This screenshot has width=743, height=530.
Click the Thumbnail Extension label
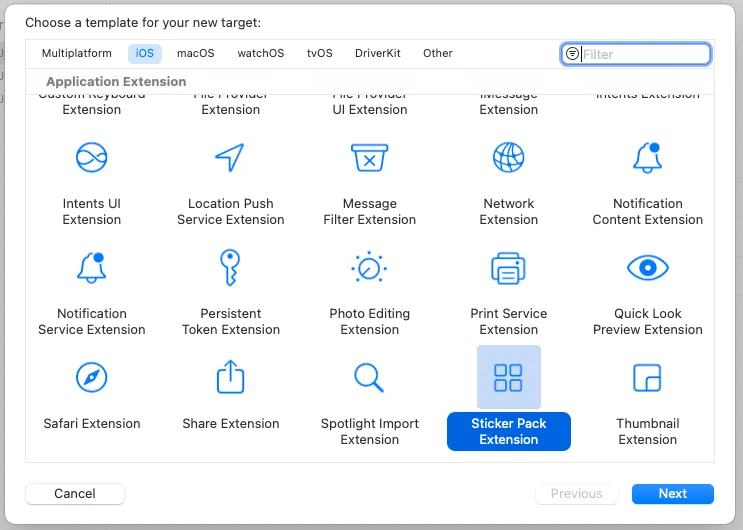[x=648, y=431]
